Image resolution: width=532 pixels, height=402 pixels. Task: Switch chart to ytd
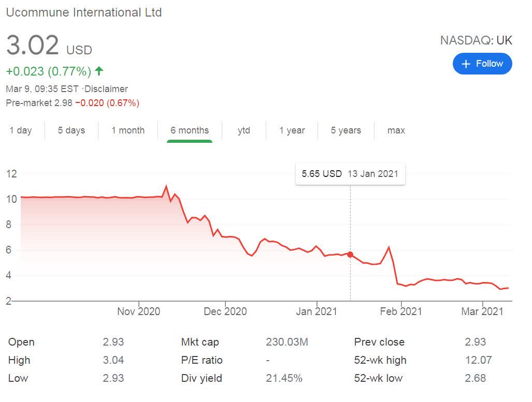click(x=244, y=130)
